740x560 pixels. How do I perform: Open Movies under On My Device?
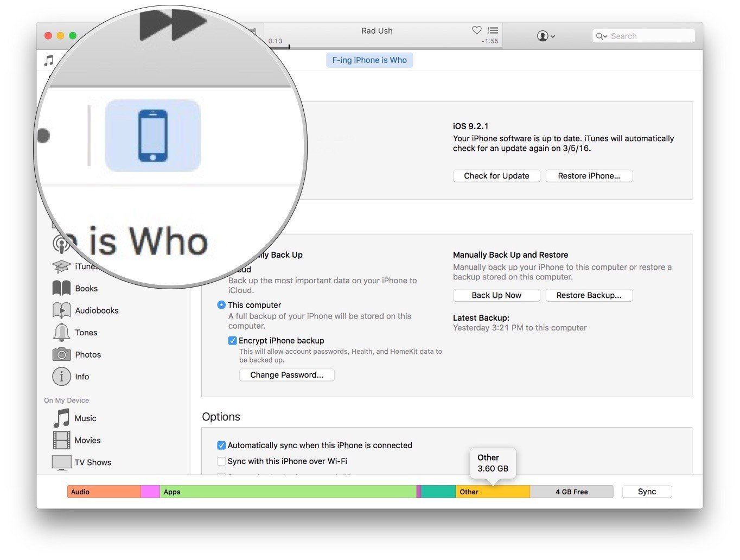pyautogui.click(x=88, y=440)
